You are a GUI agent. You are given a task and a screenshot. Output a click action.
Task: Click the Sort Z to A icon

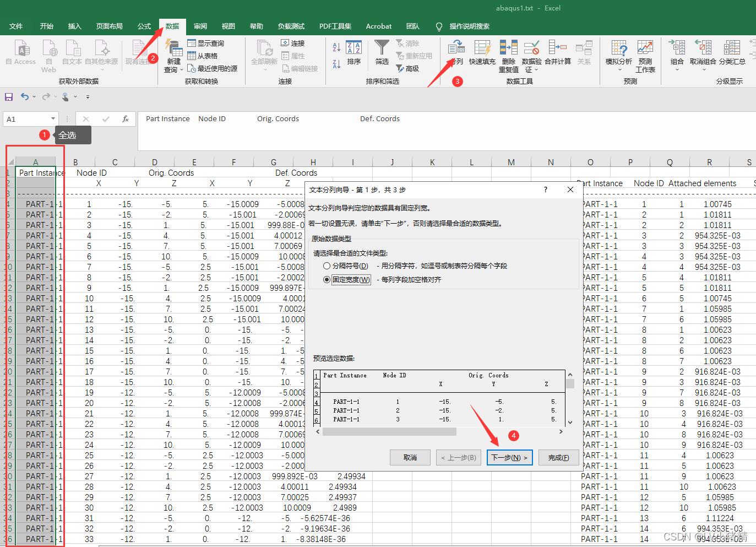[336, 64]
